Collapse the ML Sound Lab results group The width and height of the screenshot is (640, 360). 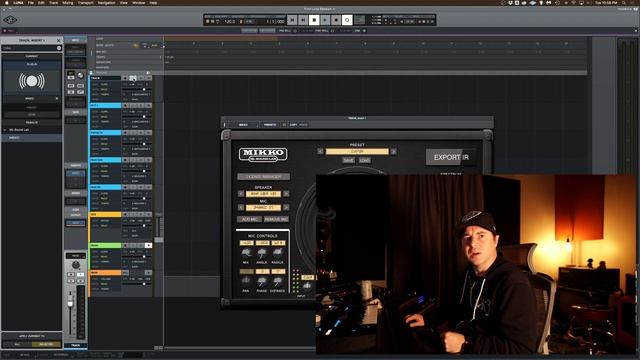5,130
